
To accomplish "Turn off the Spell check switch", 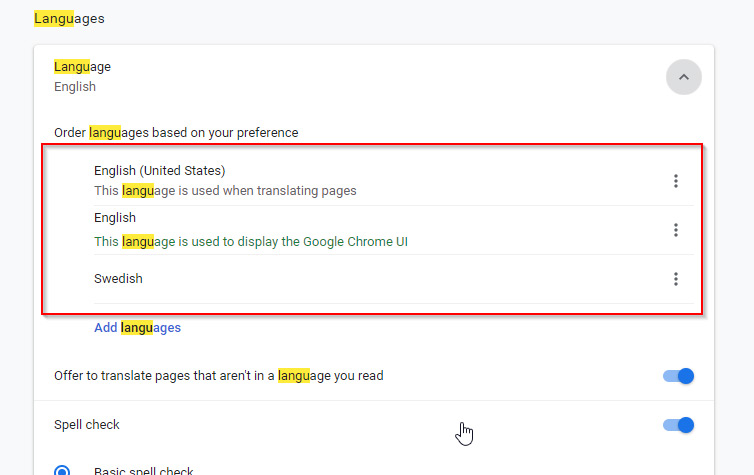I will tap(678, 425).
